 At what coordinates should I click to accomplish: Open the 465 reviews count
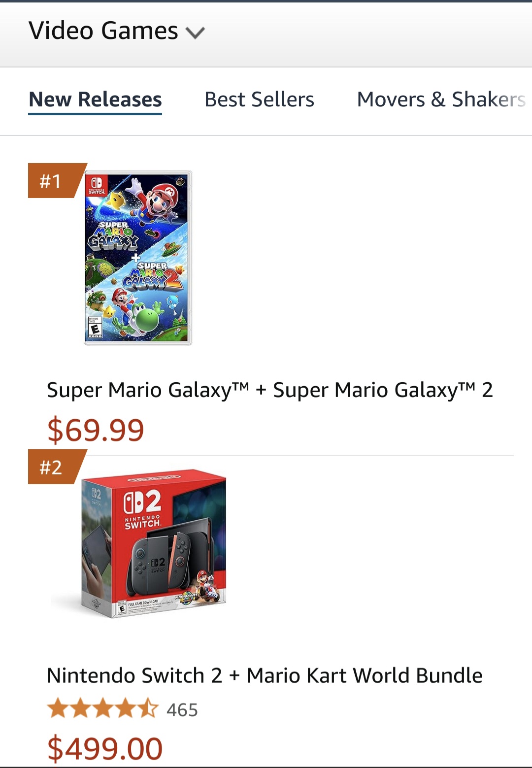[x=182, y=710]
